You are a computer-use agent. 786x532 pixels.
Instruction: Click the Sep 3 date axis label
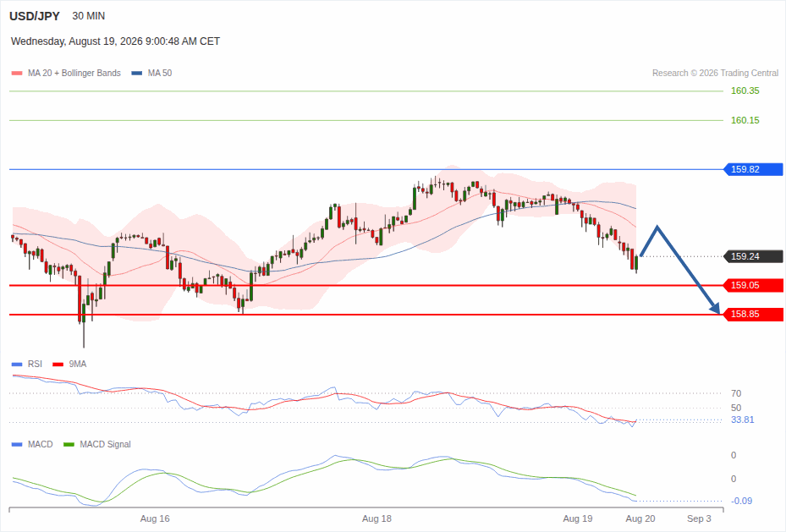click(x=699, y=518)
